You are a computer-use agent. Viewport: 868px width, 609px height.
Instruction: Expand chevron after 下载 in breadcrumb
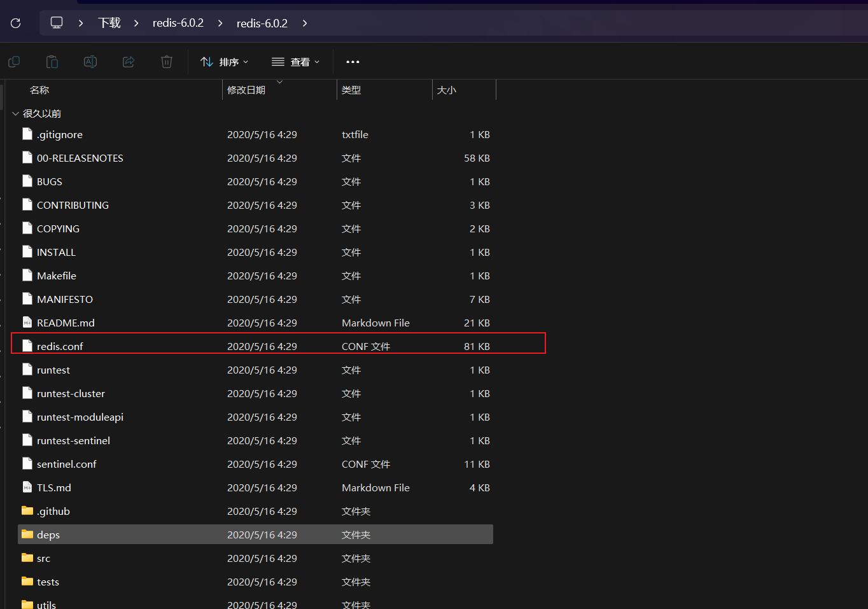[136, 23]
